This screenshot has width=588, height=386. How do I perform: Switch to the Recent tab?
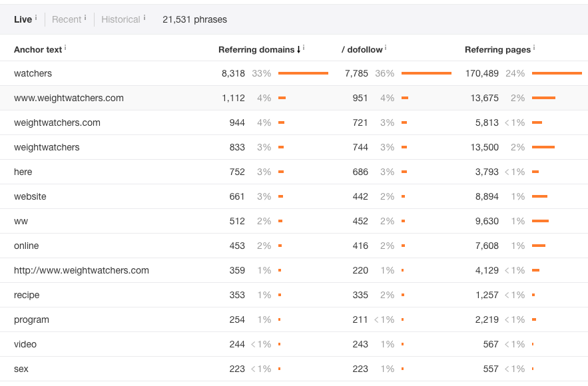tap(66, 19)
